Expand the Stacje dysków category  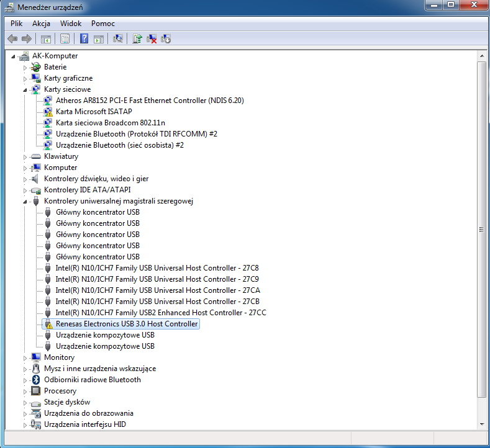25,403
